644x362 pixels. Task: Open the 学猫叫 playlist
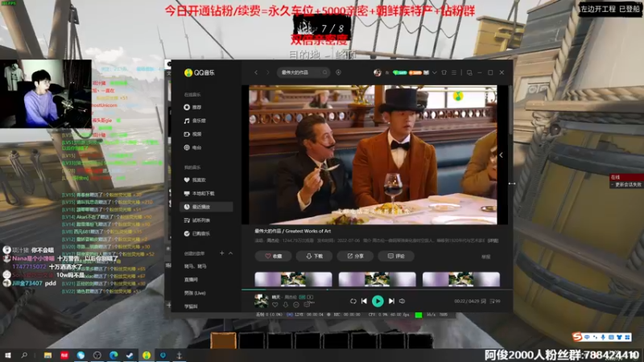(x=191, y=306)
